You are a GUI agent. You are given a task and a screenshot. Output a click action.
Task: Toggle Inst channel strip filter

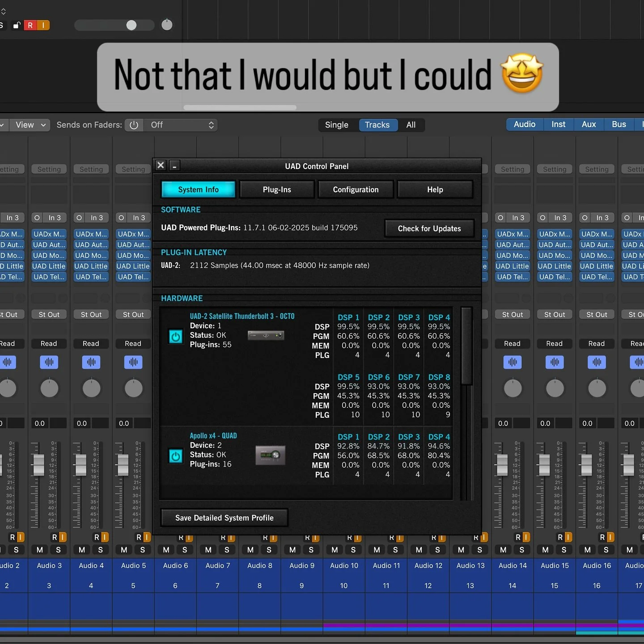coord(558,124)
